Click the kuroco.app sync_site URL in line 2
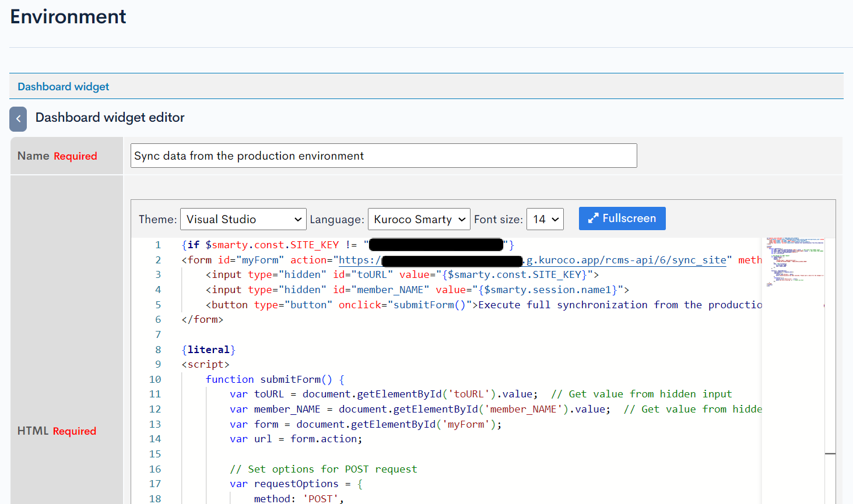 coord(533,260)
